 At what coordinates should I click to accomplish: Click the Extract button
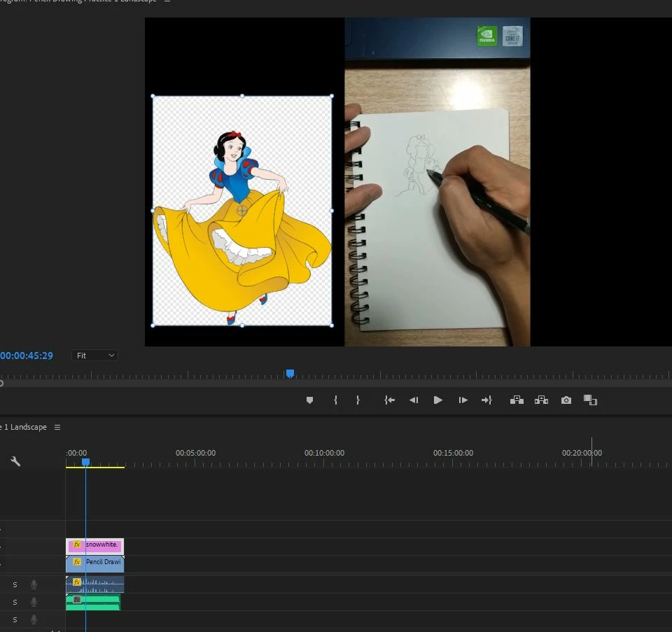point(541,400)
